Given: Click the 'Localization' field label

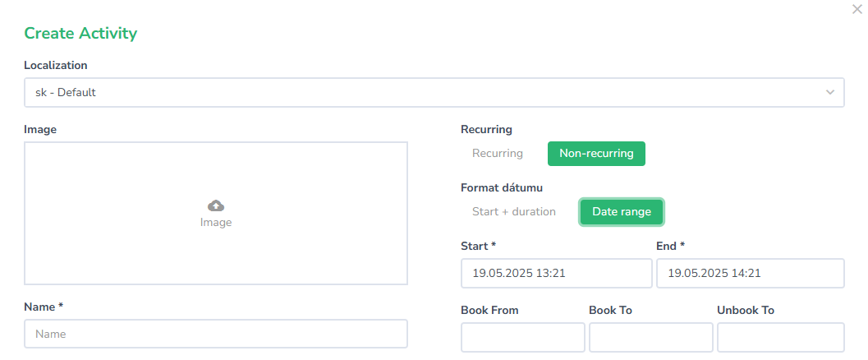Looking at the screenshot, I should click(x=56, y=66).
